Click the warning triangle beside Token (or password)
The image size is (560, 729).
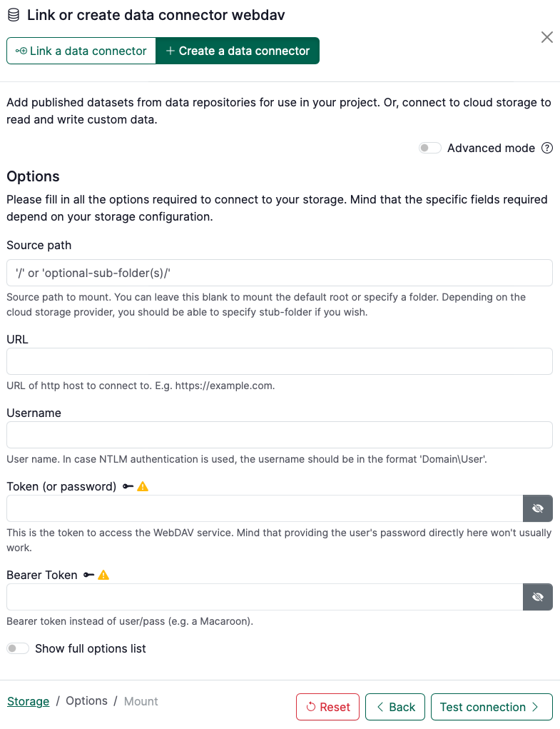coord(143,486)
